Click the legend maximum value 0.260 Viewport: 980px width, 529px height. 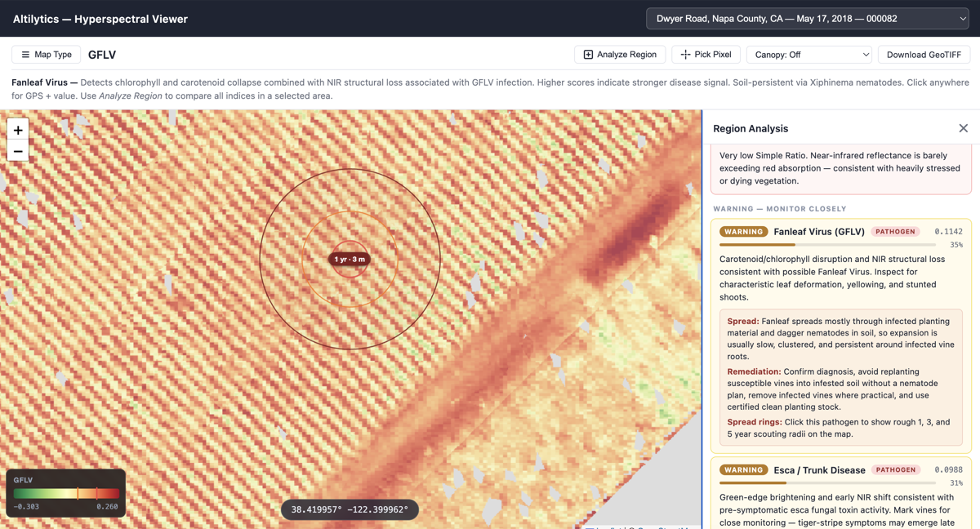pyautogui.click(x=107, y=507)
